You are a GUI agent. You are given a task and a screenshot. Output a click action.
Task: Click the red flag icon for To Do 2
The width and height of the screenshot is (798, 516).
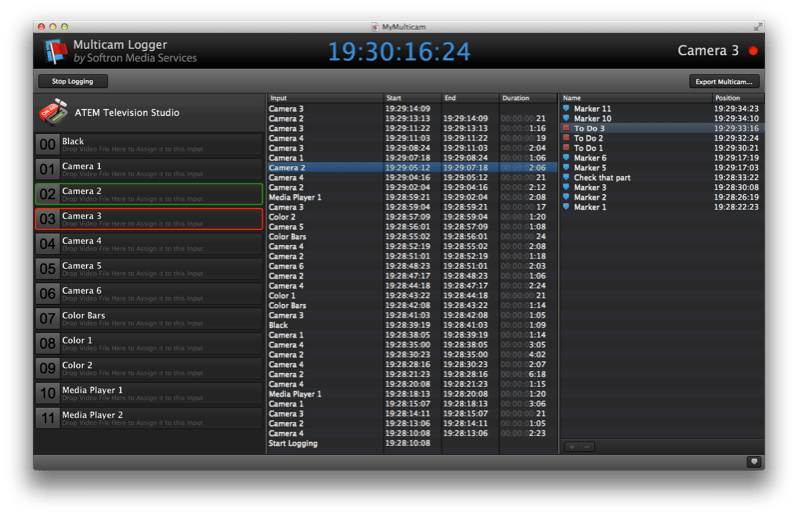coord(566,138)
